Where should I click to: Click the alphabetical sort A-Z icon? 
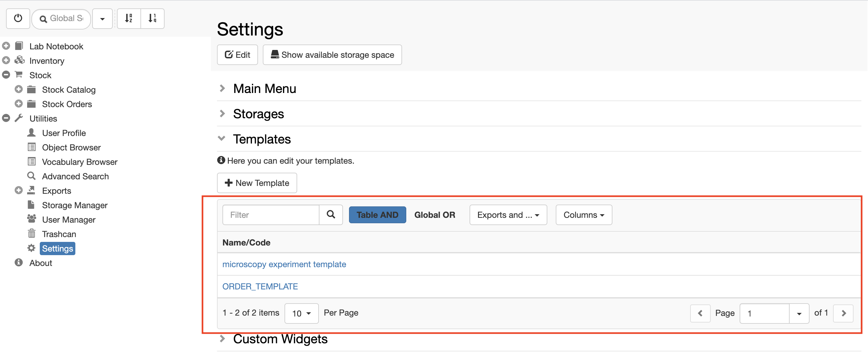[129, 18]
